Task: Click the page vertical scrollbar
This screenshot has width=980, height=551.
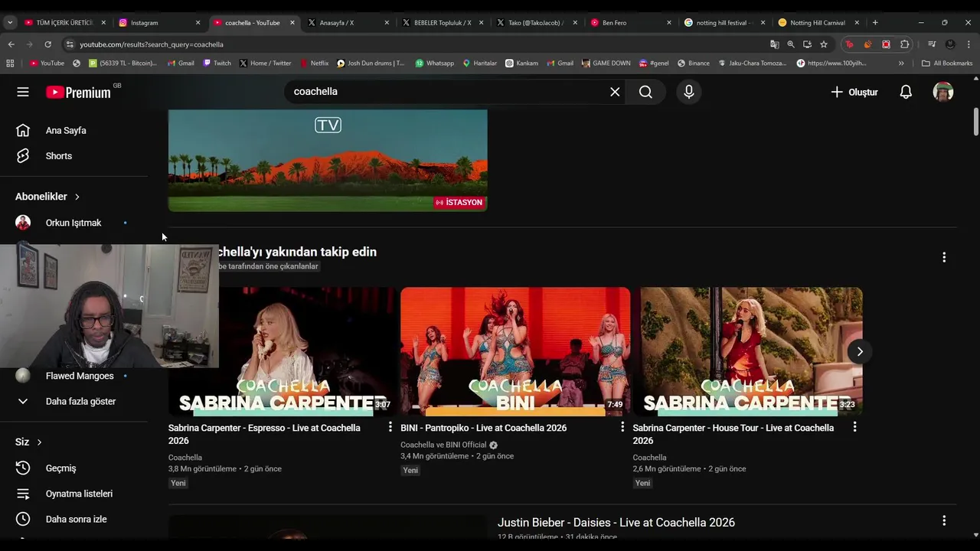Action: [975, 122]
